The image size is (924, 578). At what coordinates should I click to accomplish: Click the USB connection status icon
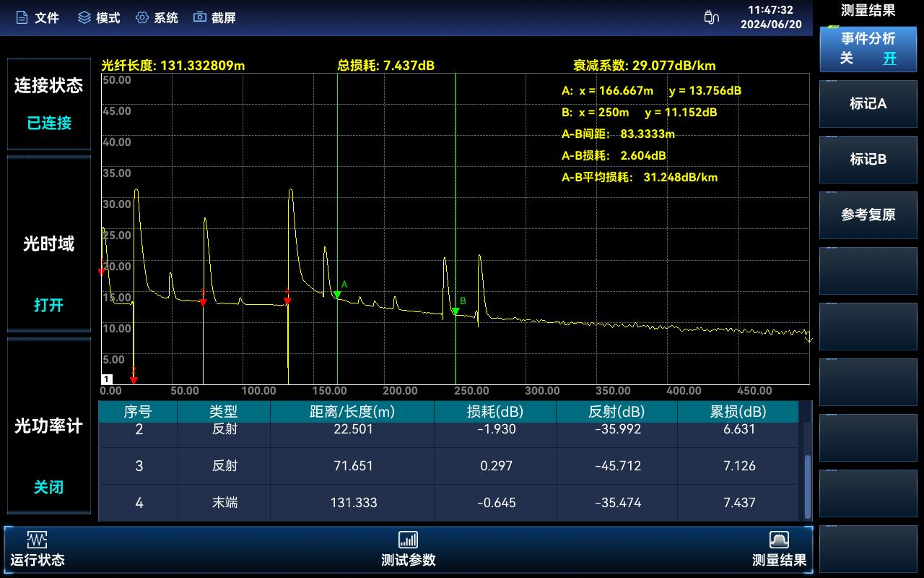point(712,17)
